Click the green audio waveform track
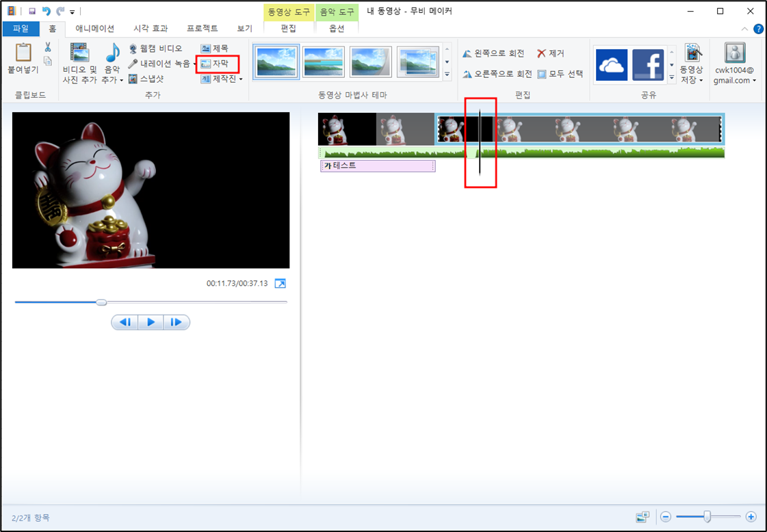The height and width of the screenshot is (532, 767). (521, 152)
